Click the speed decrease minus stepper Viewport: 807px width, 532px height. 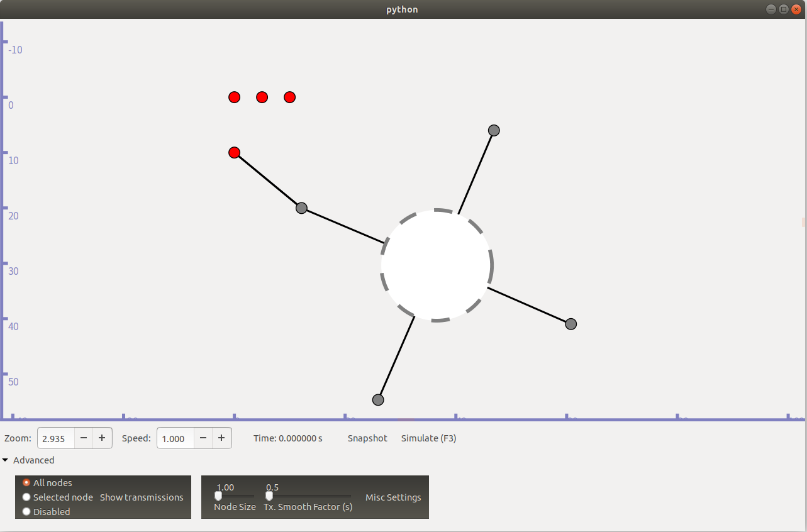[x=203, y=438]
